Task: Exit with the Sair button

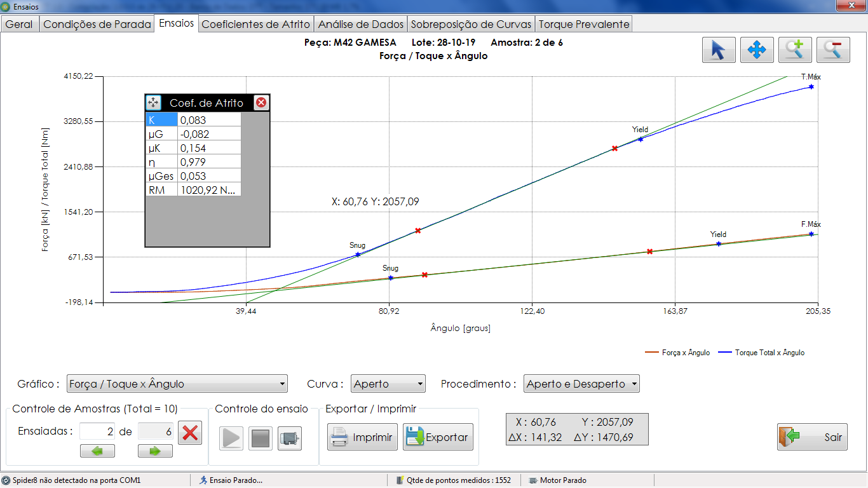Action: [x=812, y=437]
